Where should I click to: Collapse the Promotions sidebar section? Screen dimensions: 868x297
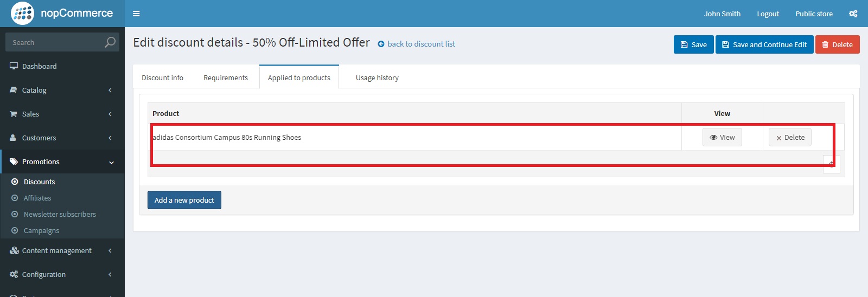click(62, 162)
